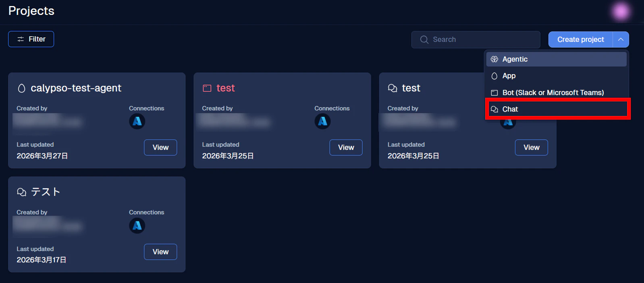644x283 pixels.
Task: Click the Search projects field
Action: 476,39
